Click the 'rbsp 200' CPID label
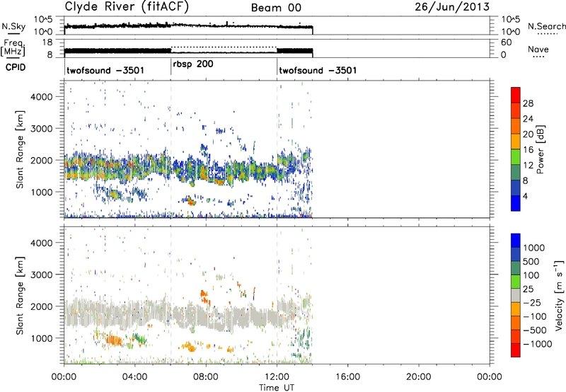The height and width of the screenshot is (392, 566). [193, 64]
